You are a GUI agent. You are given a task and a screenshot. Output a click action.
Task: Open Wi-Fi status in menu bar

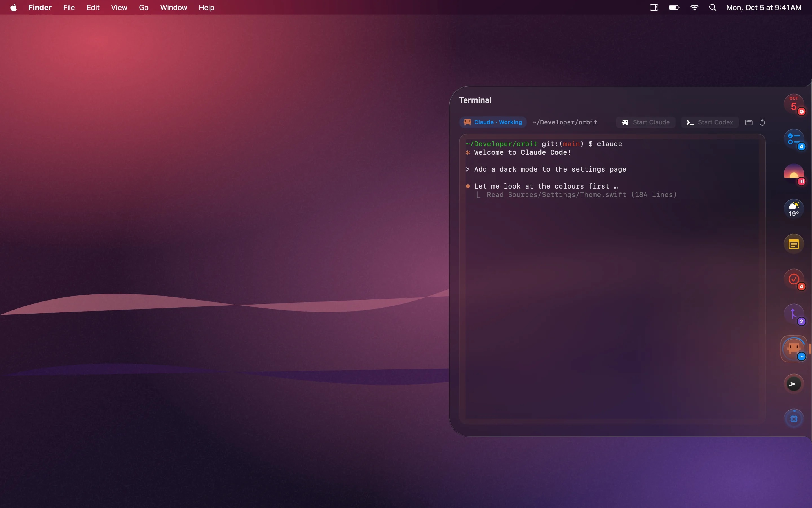pyautogui.click(x=694, y=7)
